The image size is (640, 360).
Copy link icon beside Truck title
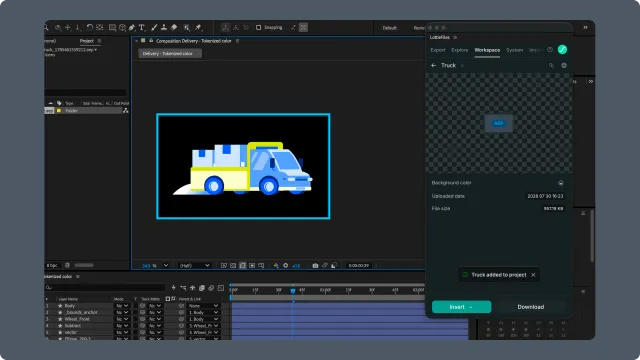[551, 65]
